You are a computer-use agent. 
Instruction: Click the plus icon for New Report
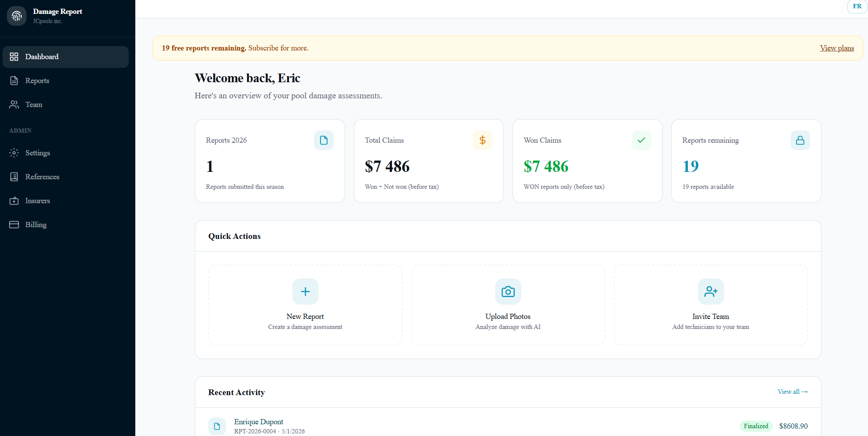click(305, 292)
